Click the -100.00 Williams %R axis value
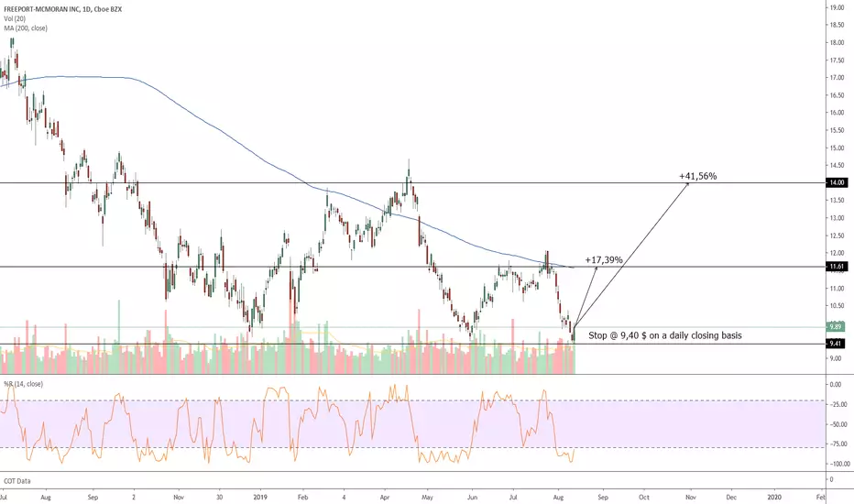 click(839, 465)
